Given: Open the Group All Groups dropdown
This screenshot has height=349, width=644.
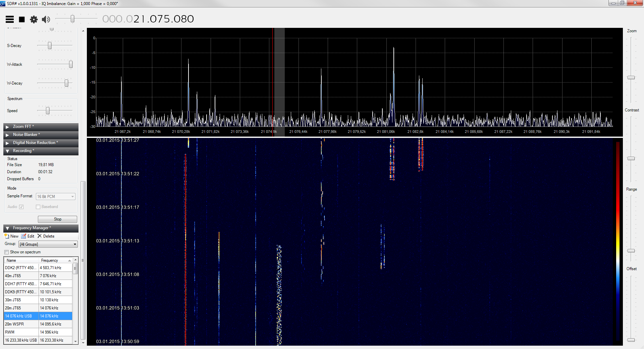Looking at the screenshot, I should click(x=48, y=244).
